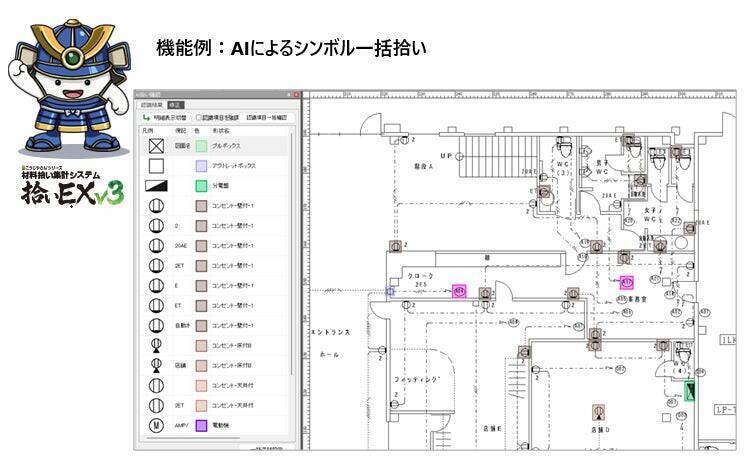
Task: Click circle symbol right of UP label
Action: tap(459, 156)
